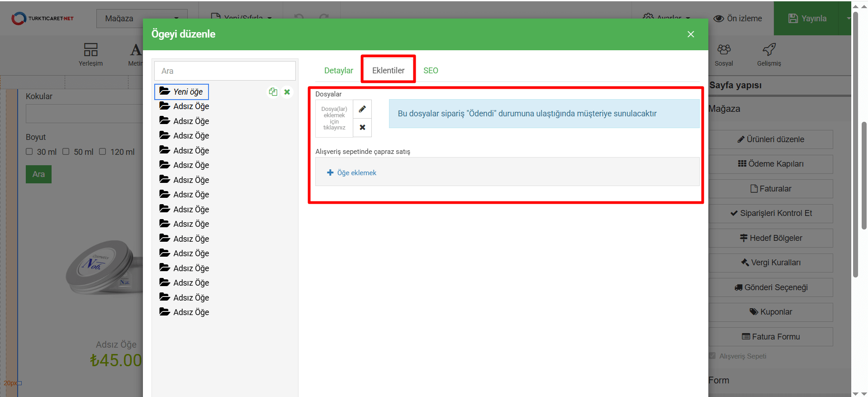Click the Faturalar button
This screenshot has width=868, height=397.
(x=771, y=189)
